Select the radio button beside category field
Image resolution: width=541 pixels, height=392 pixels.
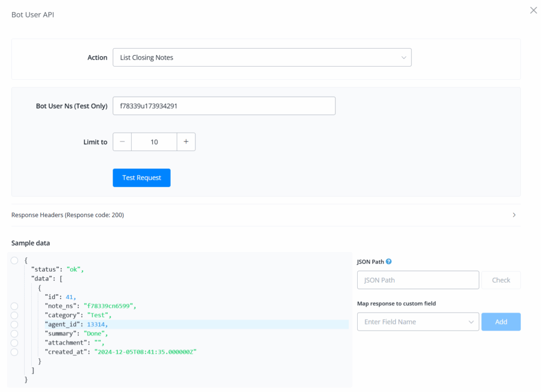pyautogui.click(x=14, y=315)
